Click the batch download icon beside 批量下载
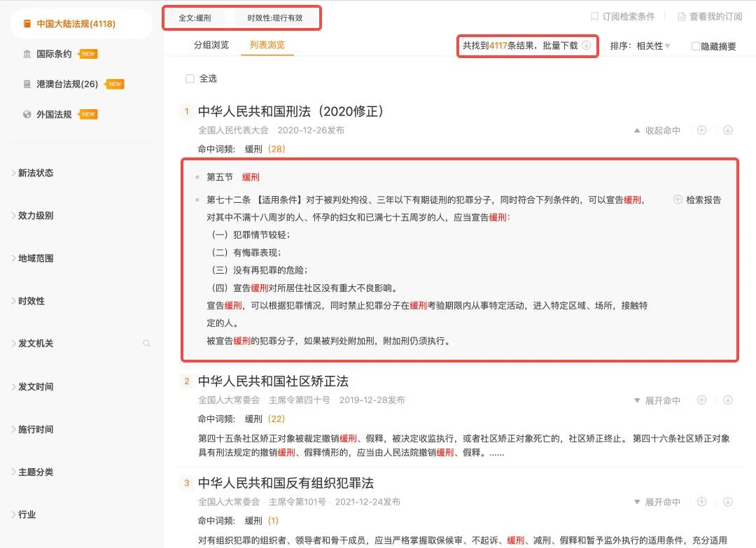This screenshot has height=548, width=756. (587, 45)
